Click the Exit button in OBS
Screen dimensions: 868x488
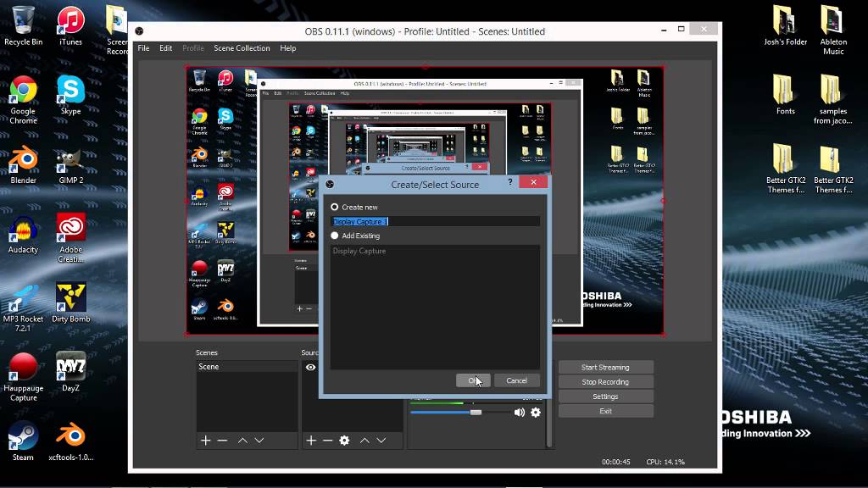click(605, 411)
